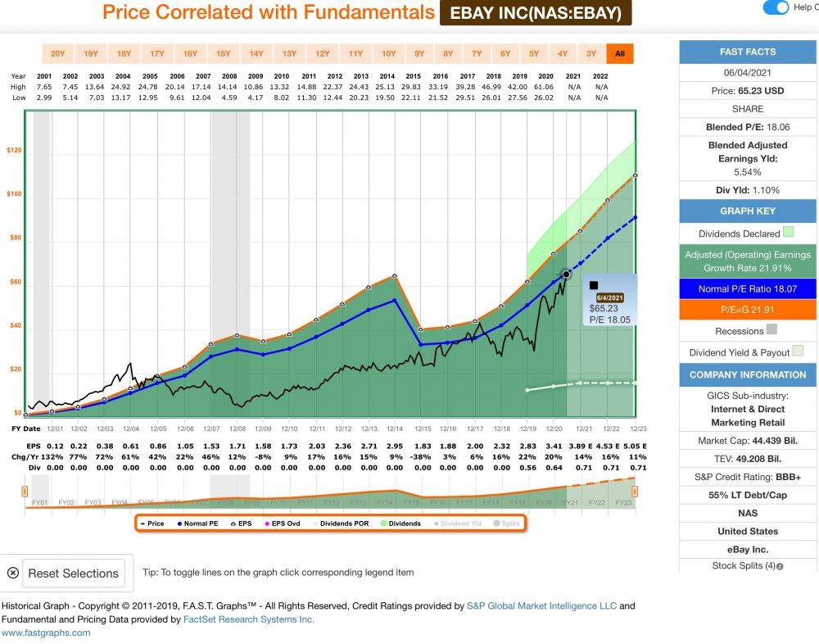Hide the EPS series via legend
The image size is (819, 644).
242,524
